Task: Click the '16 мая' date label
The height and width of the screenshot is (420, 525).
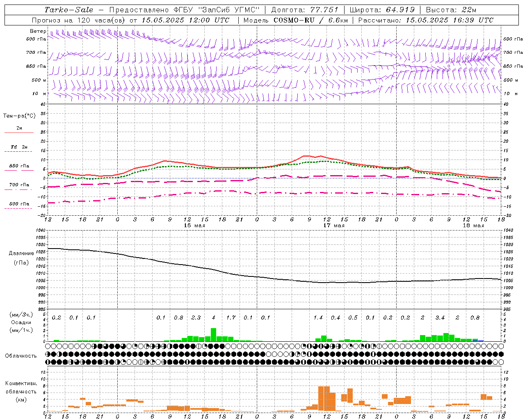Action: (194, 226)
